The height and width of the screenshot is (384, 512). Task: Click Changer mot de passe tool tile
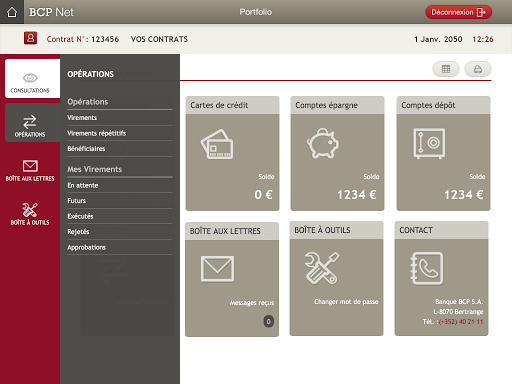click(x=336, y=278)
